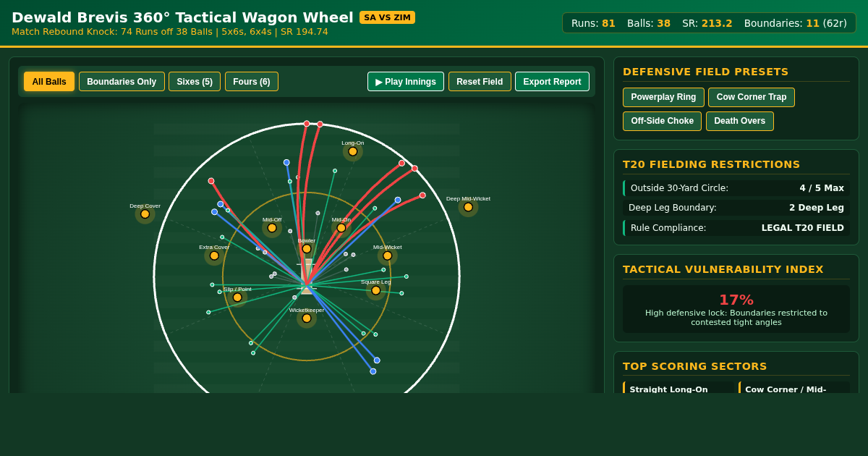The height and width of the screenshot is (456, 868).
Task: Click the Balls: 38 stat
Action: (x=649, y=23)
